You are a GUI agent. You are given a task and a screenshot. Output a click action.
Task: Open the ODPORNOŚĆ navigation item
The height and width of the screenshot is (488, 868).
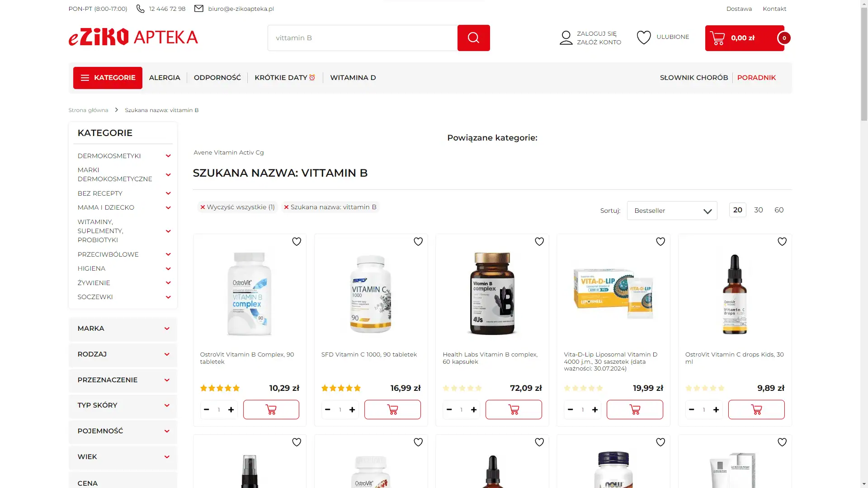pyautogui.click(x=217, y=78)
